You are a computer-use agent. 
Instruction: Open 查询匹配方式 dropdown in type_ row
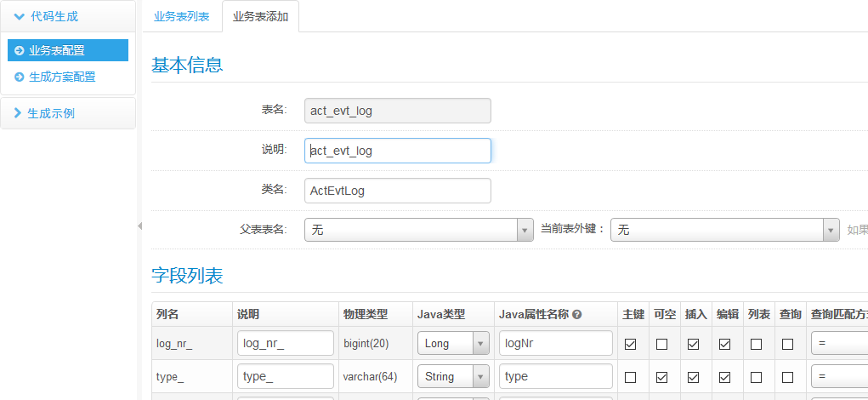coord(839,377)
